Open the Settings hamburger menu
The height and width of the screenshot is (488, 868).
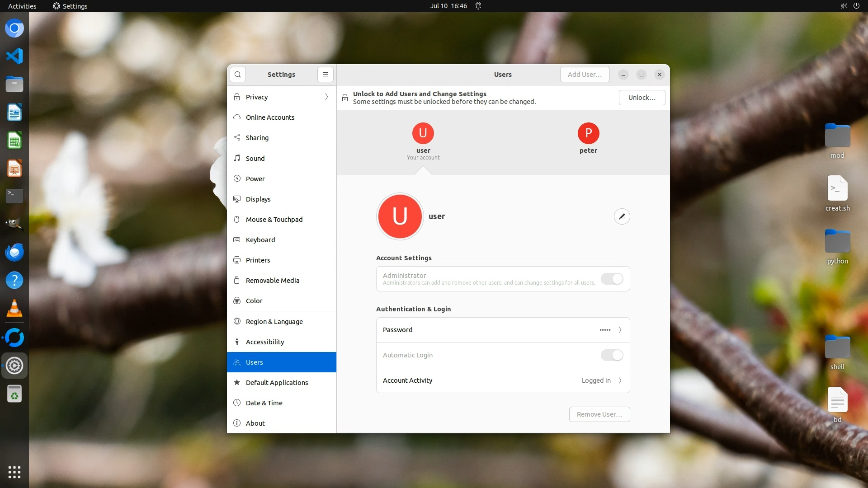point(325,75)
